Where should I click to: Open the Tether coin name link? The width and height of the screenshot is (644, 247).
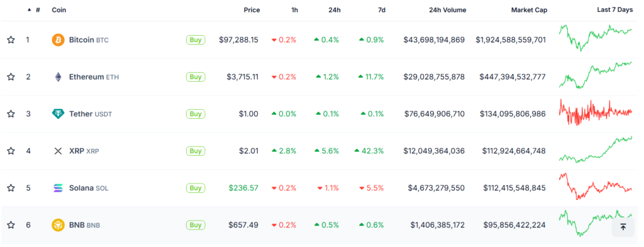(x=80, y=114)
